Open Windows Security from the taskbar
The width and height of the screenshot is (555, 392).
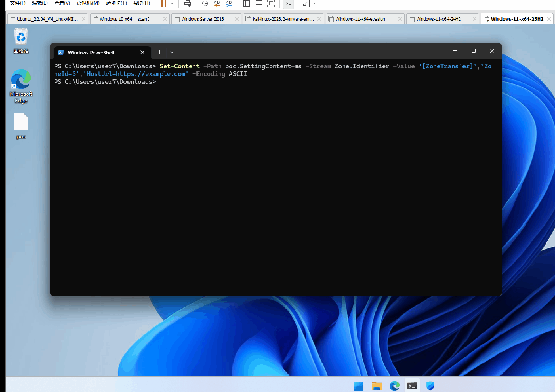point(430,386)
